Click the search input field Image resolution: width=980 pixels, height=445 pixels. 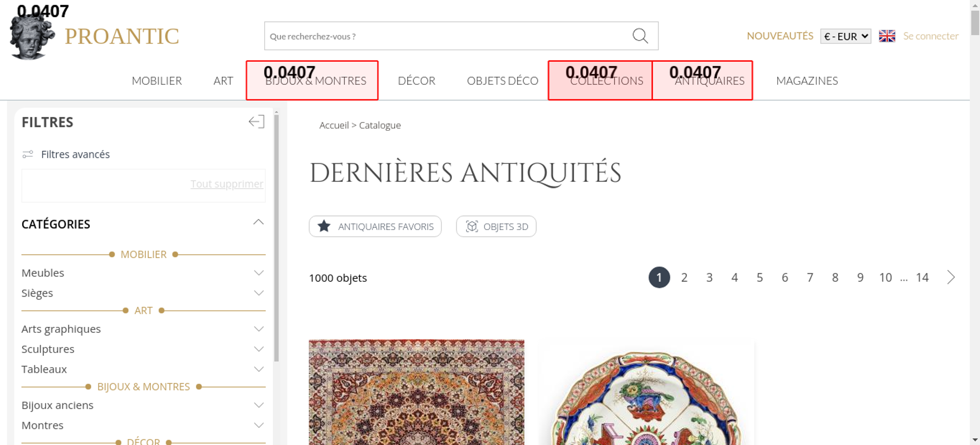(446, 36)
